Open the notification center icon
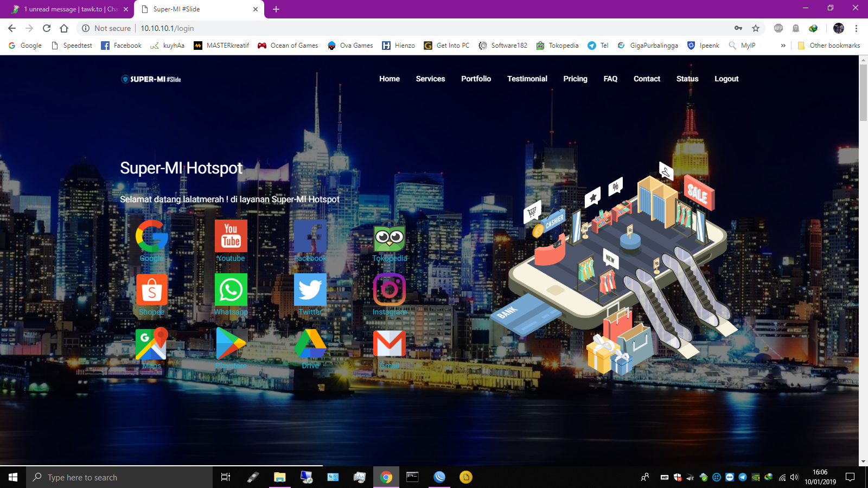 (850, 477)
